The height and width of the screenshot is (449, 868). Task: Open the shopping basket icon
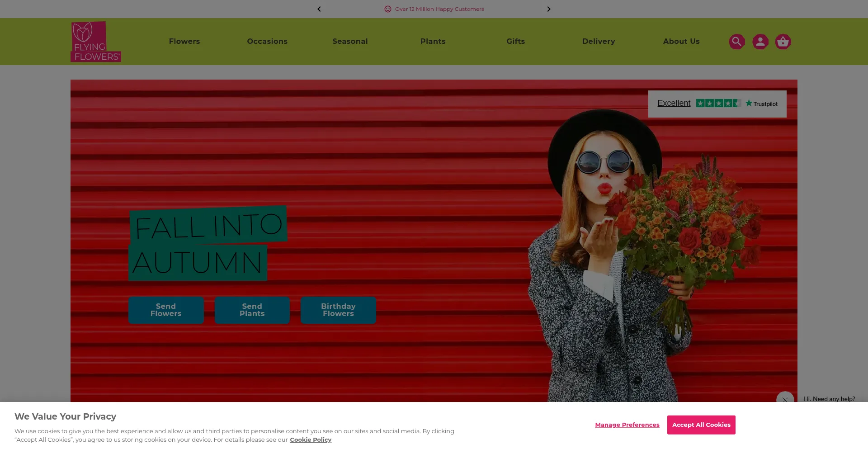coord(783,42)
